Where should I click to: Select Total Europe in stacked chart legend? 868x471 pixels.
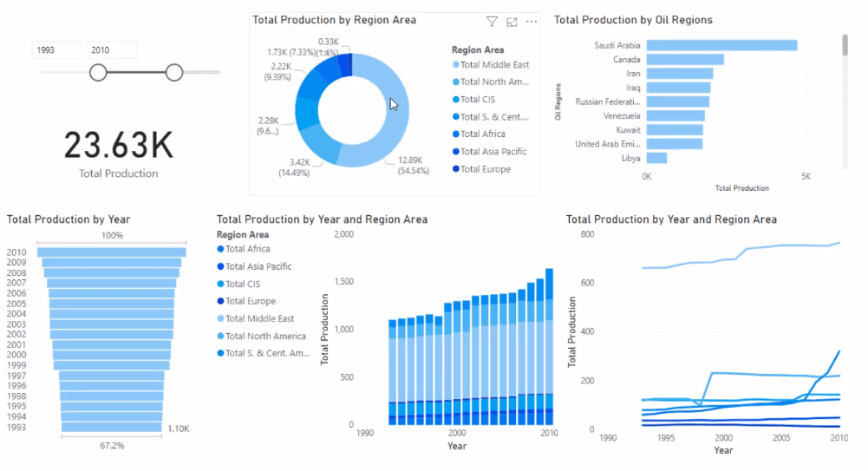tap(246, 301)
